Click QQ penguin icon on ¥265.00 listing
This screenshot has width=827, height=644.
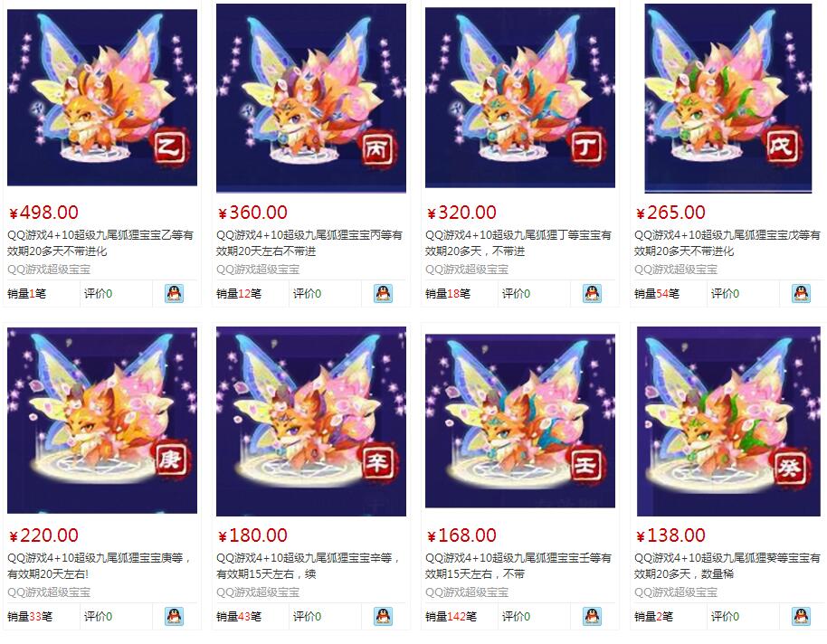(x=801, y=293)
